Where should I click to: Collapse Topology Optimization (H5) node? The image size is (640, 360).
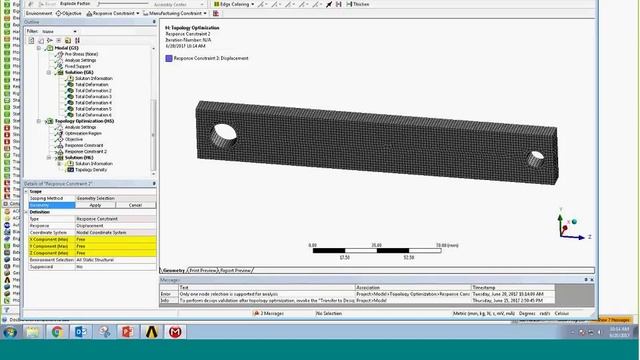point(39,121)
